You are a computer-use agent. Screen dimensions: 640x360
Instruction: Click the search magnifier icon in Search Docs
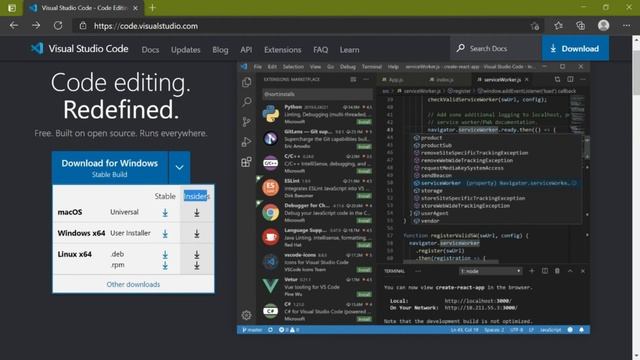pos(460,48)
